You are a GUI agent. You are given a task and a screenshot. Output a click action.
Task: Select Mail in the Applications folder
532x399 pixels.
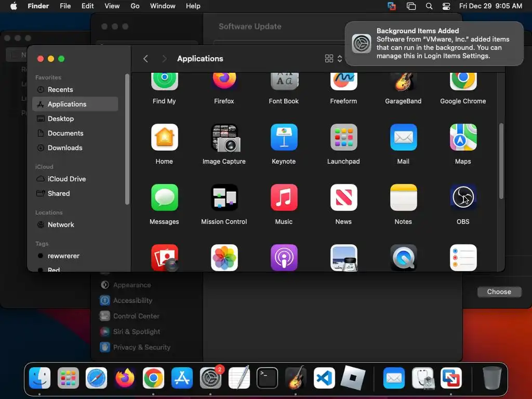403,137
